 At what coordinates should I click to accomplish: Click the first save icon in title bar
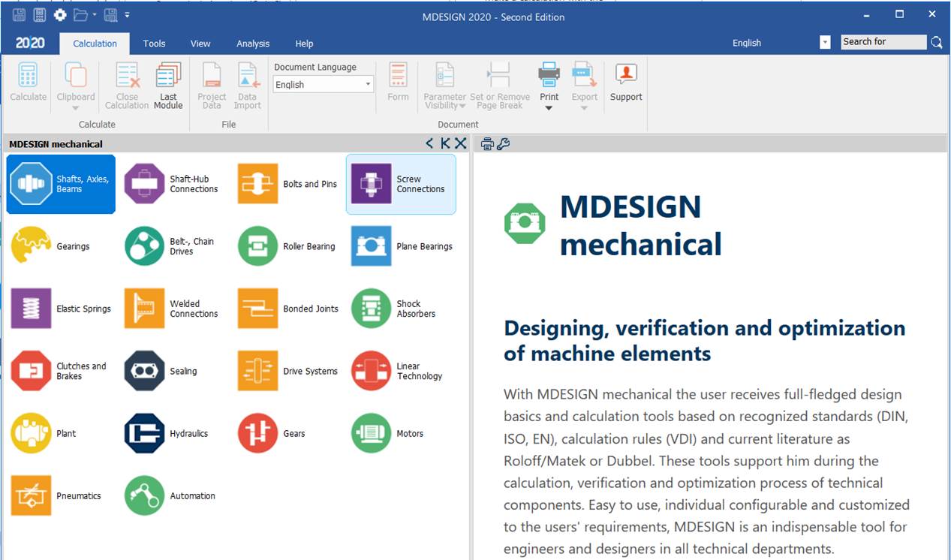[x=20, y=14]
